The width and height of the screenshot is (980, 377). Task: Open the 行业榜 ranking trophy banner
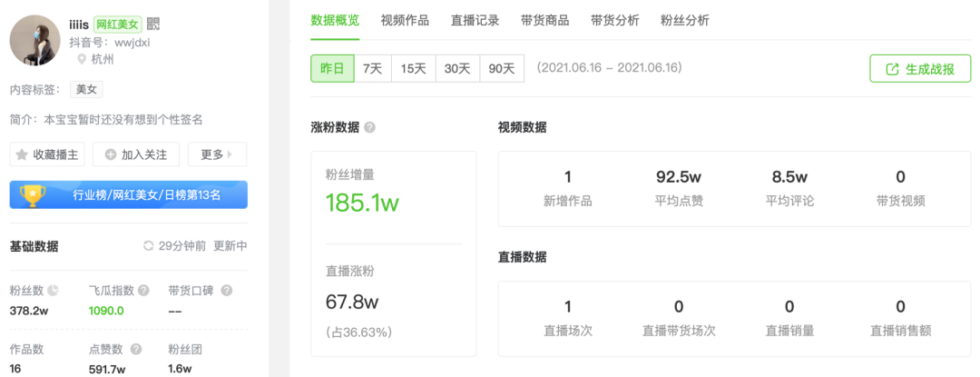point(129,195)
